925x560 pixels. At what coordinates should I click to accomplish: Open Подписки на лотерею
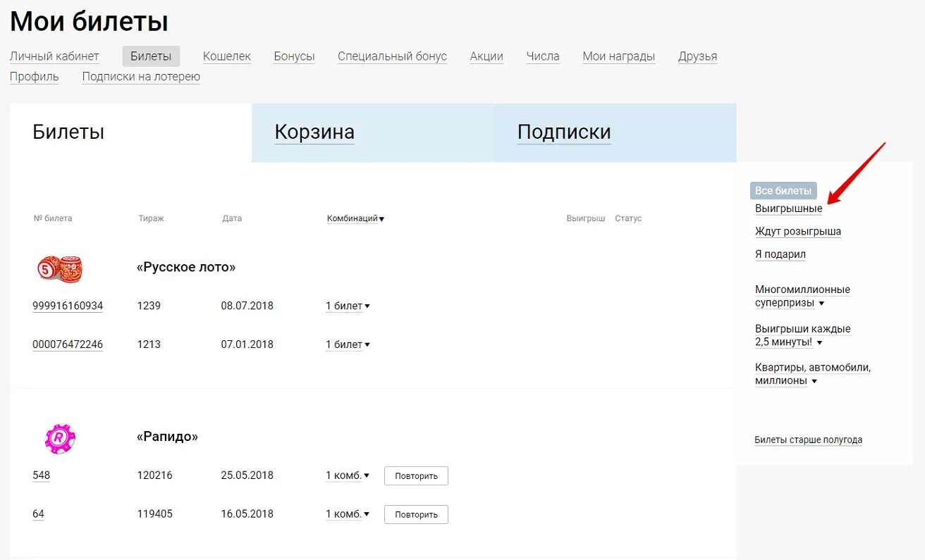click(141, 77)
